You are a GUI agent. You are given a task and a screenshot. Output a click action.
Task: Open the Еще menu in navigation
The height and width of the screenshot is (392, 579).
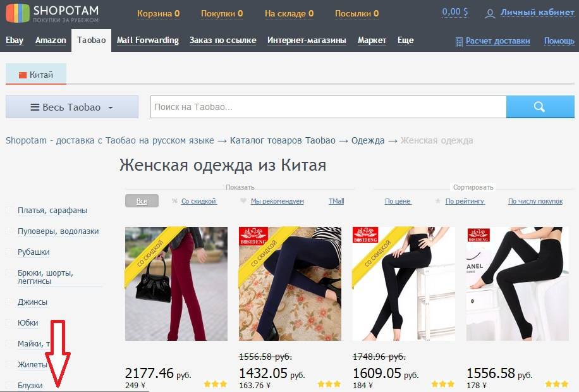click(x=405, y=40)
